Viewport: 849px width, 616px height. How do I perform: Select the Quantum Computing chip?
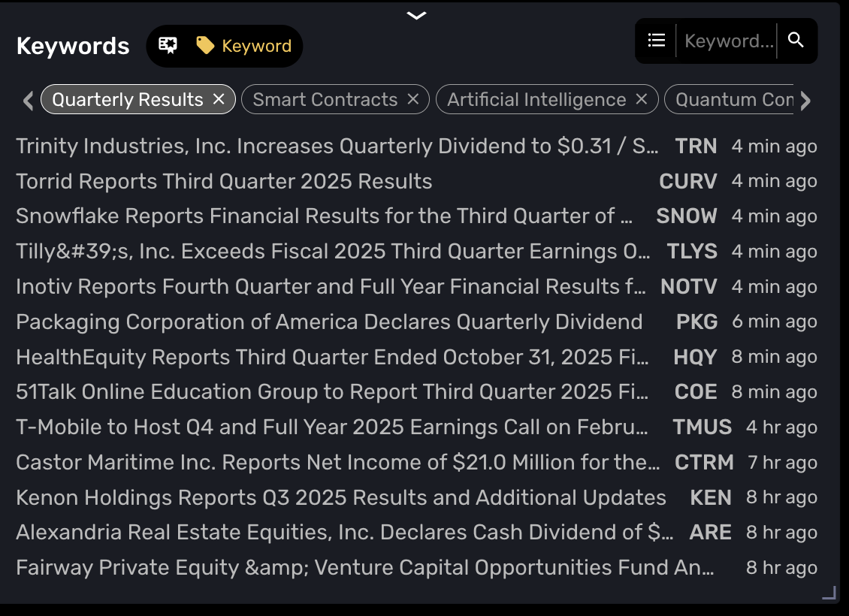733,100
